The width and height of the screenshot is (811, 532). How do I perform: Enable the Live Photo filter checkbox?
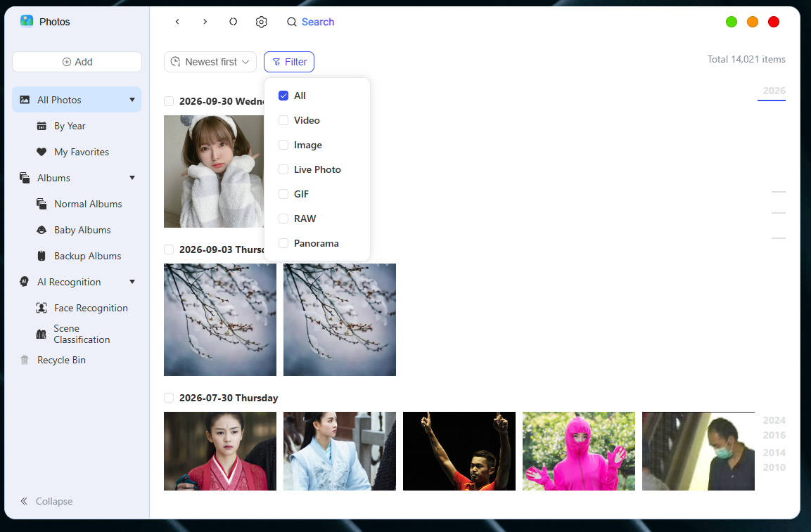[x=283, y=169]
